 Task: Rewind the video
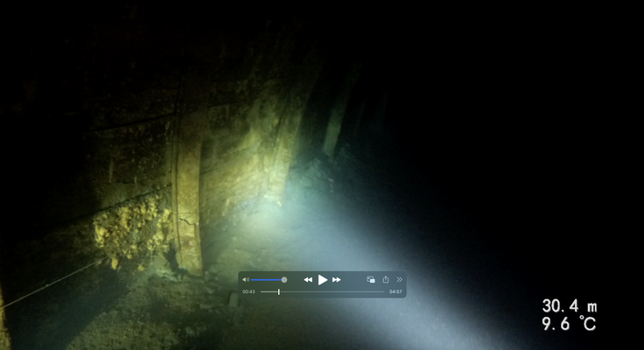(x=308, y=280)
